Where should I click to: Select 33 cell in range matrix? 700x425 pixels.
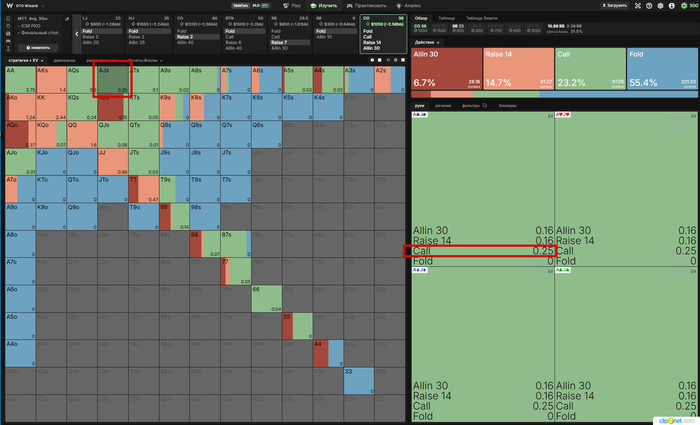click(x=359, y=381)
